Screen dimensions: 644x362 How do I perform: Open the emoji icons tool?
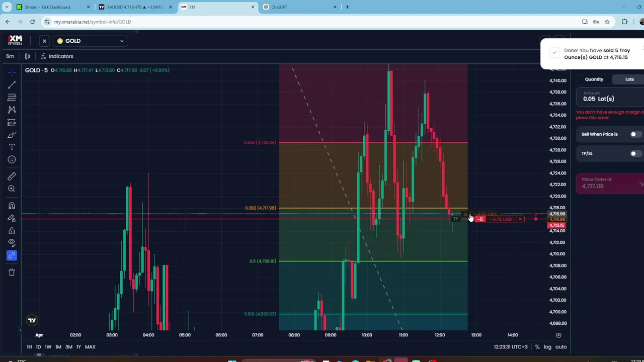coord(12,160)
